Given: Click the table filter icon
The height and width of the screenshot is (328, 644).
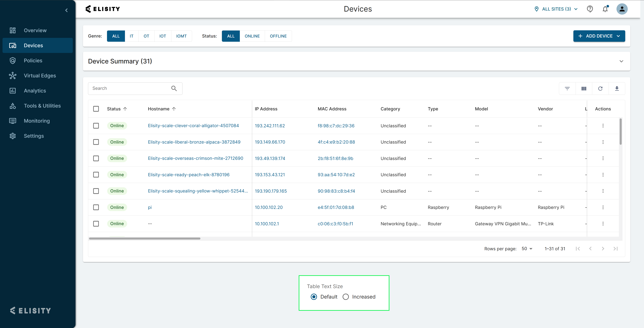Looking at the screenshot, I should (x=567, y=88).
